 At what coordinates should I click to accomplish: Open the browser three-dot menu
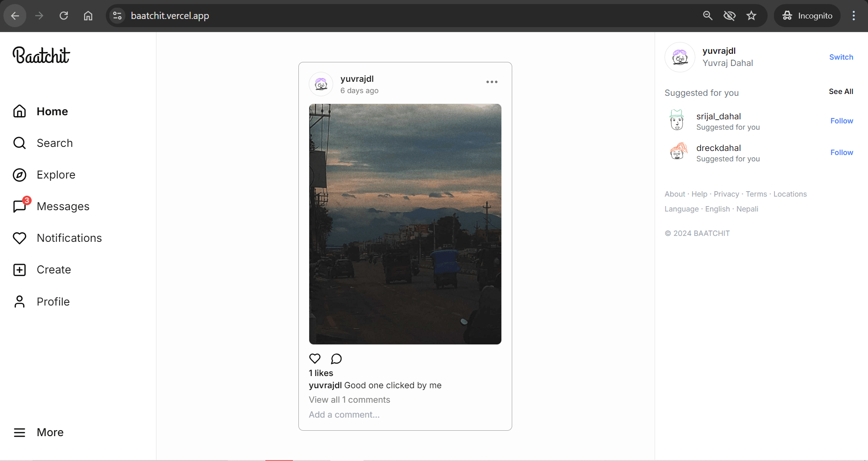(x=854, y=16)
